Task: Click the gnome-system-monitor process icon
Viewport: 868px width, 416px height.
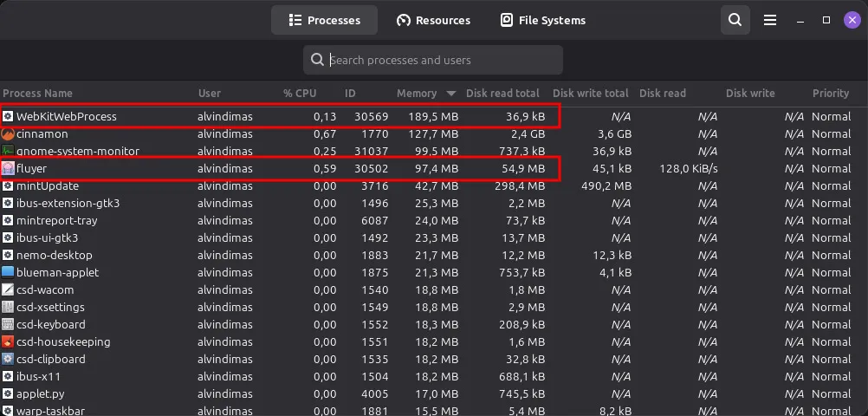Action: tap(8, 151)
